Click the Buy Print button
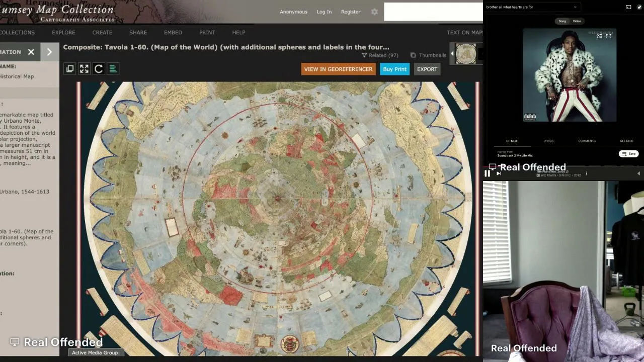The image size is (644, 362). tap(394, 69)
